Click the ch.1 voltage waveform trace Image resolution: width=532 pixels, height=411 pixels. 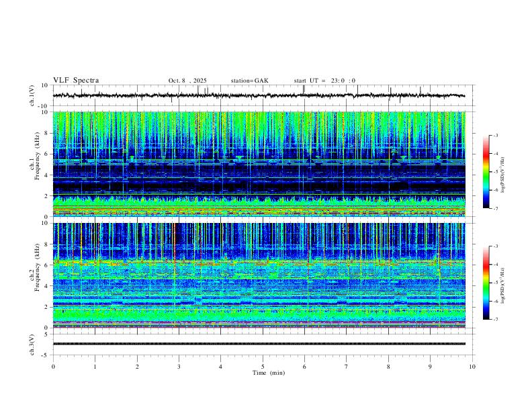pyautogui.click(x=259, y=95)
